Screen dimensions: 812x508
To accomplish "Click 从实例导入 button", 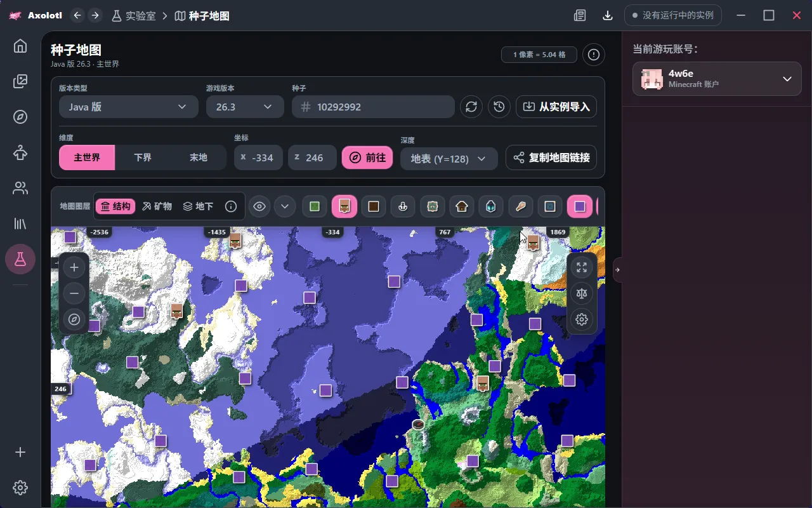I will pos(556,107).
